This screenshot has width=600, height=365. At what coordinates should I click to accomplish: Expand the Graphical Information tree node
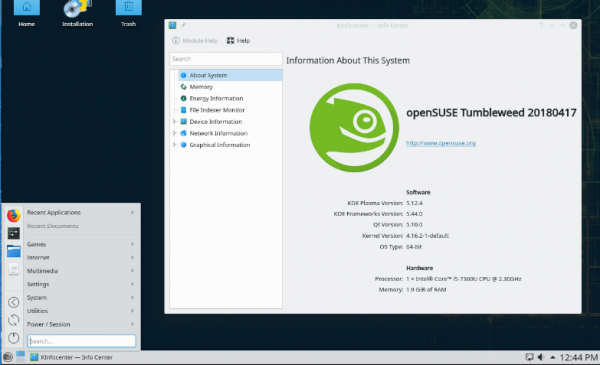174,145
